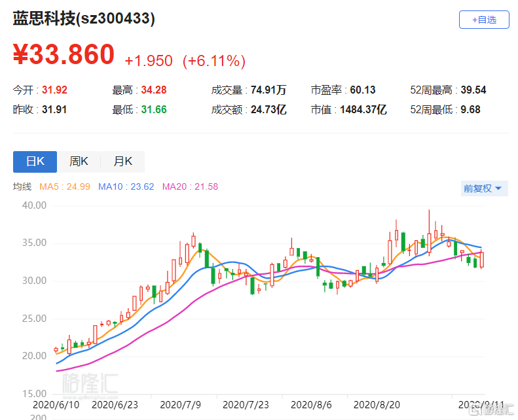Click the 25.00 price axis label
This screenshot has height=420, width=518.
point(34,319)
